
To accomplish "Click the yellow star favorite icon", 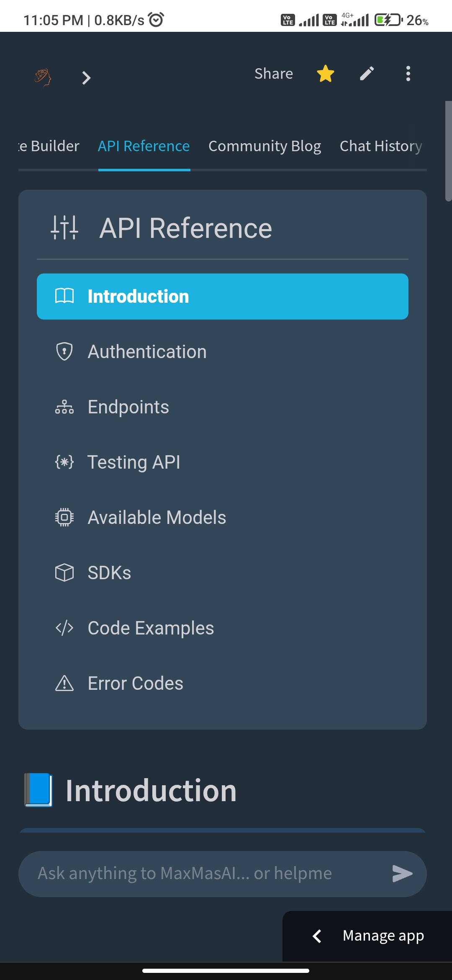I will pos(325,74).
